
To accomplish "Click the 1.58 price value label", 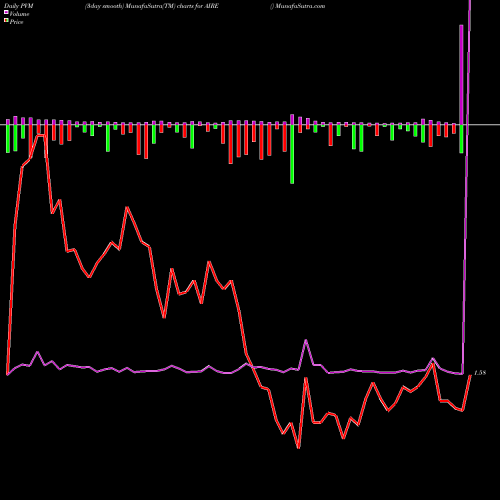I will click(480, 373).
